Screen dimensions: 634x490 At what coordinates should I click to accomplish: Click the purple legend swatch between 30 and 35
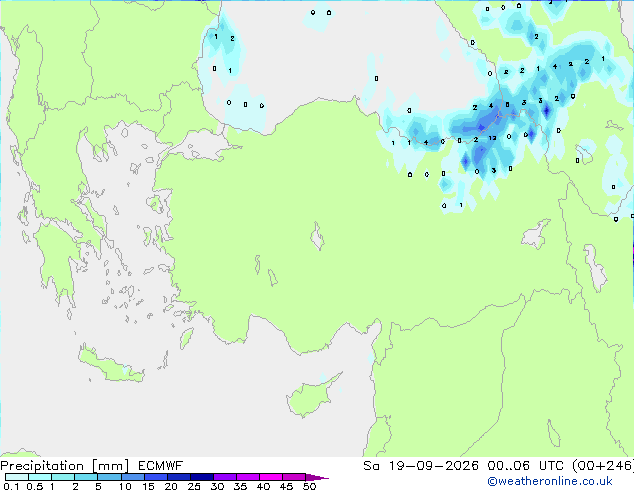click(x=225, y=477)
